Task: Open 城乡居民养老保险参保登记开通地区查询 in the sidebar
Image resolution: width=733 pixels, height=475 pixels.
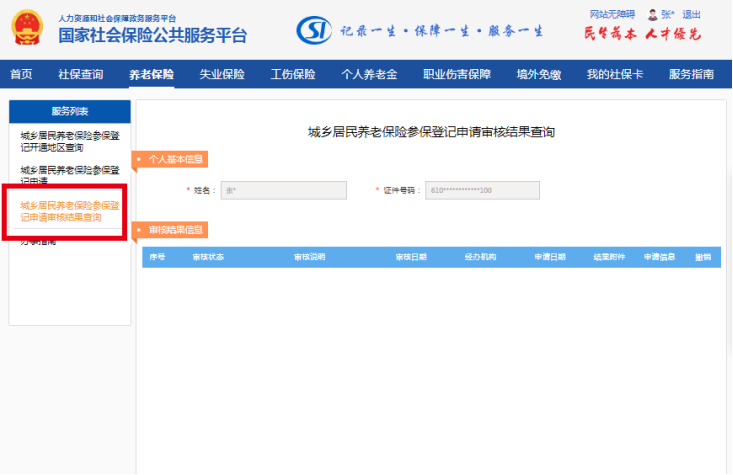Action: pyautogui.click(x=68, y=141)
